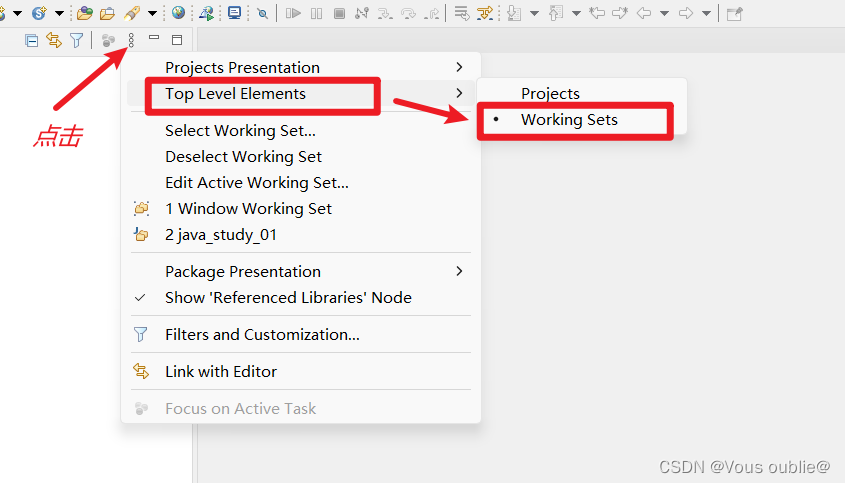The height and width of the screenshot is (483, 845).
Task: Click the java_study_01 working set icon
Action: click(141, 234)
